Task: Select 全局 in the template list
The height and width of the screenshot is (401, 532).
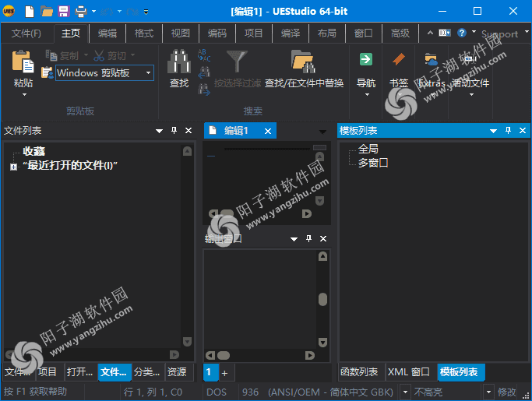Action: point(368,149)
